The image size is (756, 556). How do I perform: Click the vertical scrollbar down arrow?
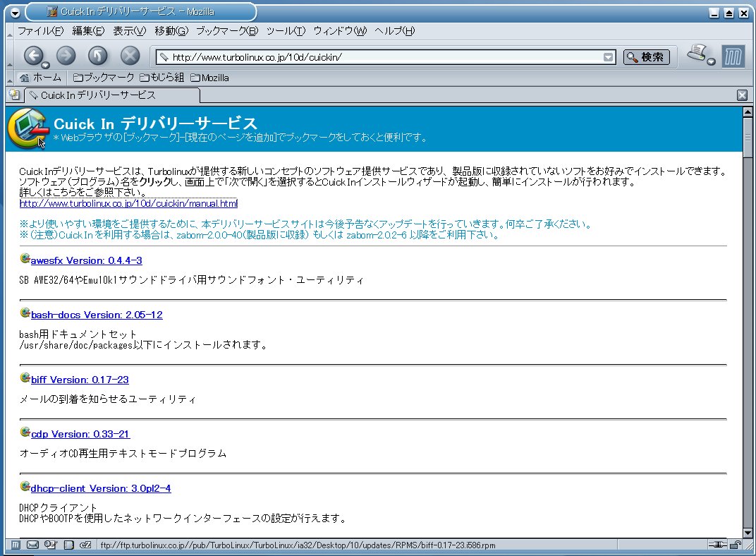(x=748, y=533)
